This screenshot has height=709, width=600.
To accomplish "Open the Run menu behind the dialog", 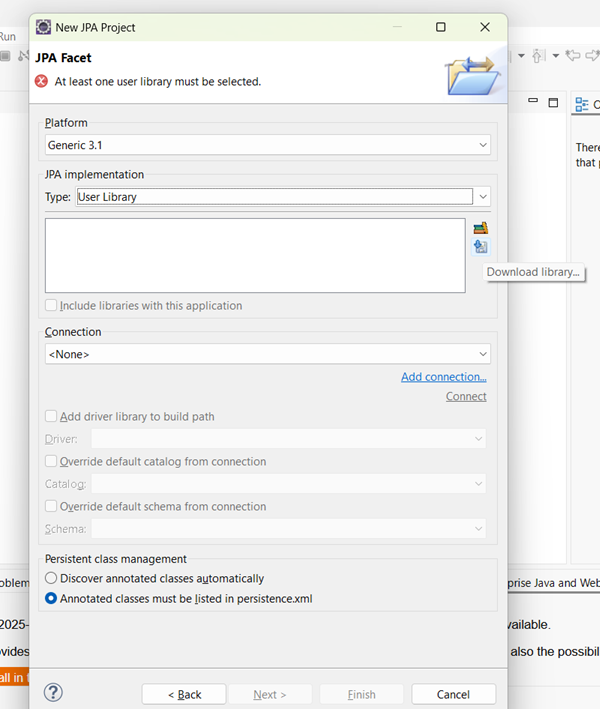I will point(8,36).
